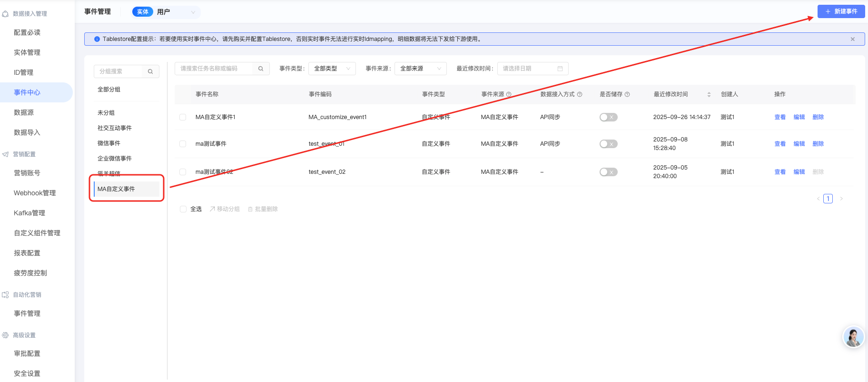Click the help icon next to 是否储存

point(627,94)
